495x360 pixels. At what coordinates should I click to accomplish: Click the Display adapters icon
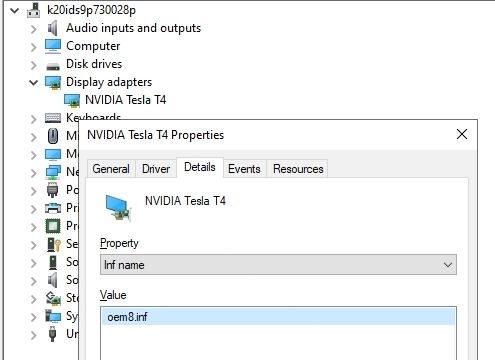(53, 83)
